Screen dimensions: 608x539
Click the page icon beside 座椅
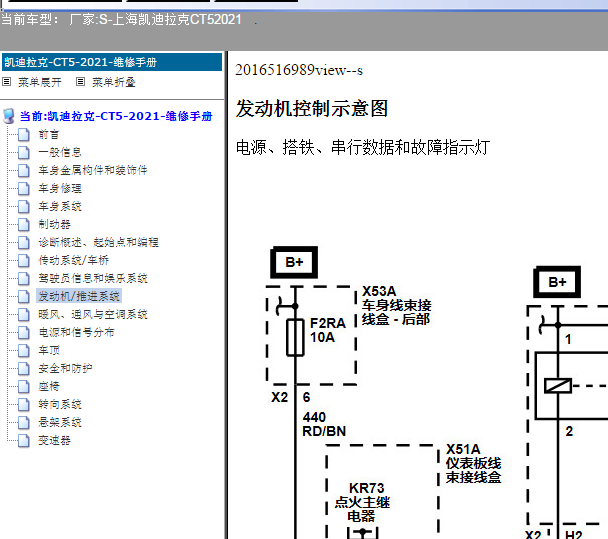[25, 386]
